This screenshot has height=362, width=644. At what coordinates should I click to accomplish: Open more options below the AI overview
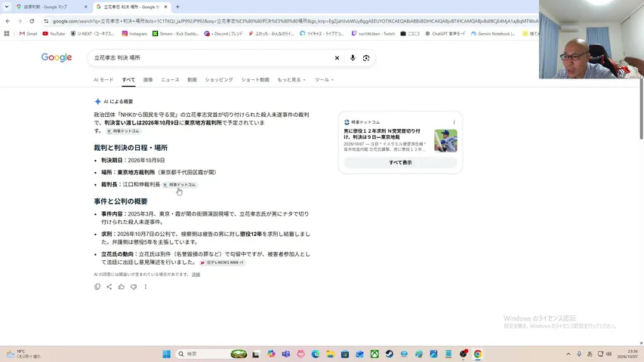tap(146, 287)
